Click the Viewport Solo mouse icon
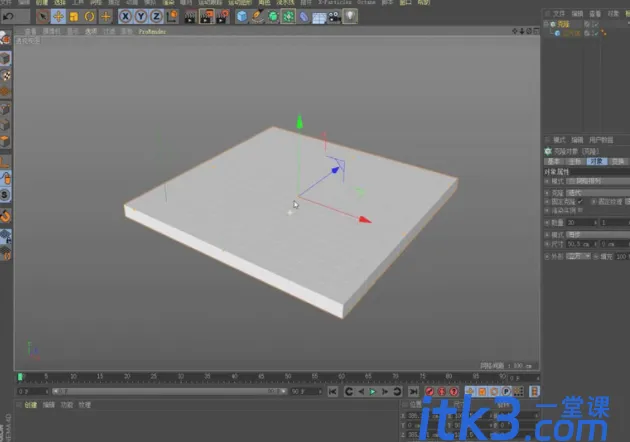Screen dimensions: 630x442 (x=5, y=178)
